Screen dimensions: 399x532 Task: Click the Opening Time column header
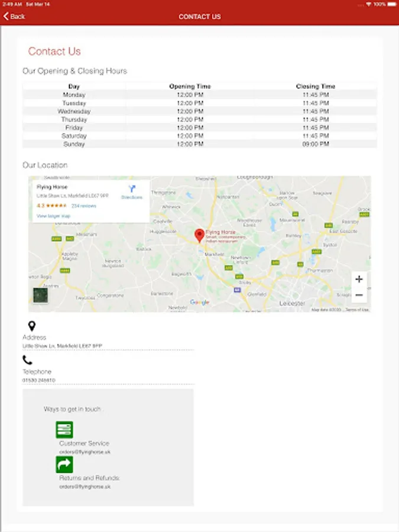[190, 86]
